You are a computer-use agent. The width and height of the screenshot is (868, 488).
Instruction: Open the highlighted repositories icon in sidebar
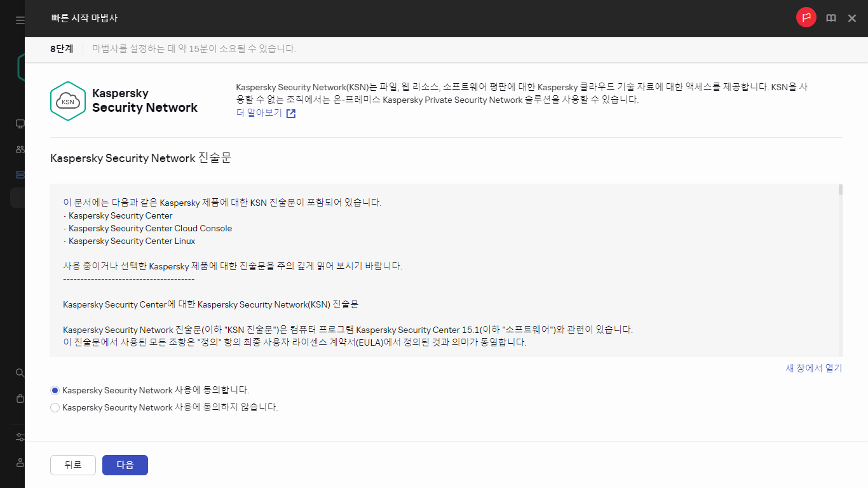pyautogui.click(x=20, y=174)
